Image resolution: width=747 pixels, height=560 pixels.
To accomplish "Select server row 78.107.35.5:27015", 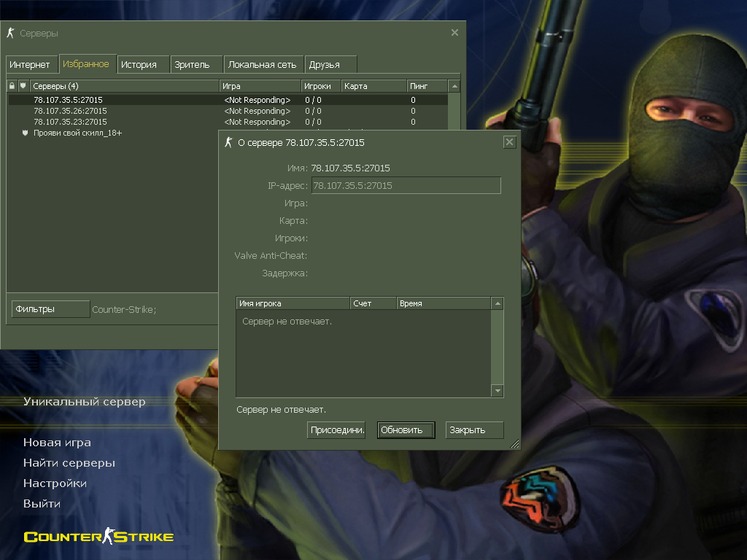I will tap(228, 100).
